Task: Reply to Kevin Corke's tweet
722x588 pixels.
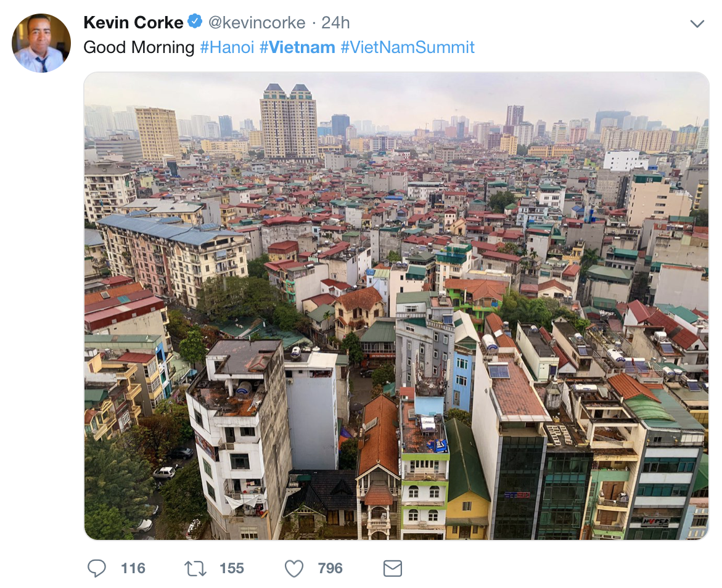Action: (97, 568)
